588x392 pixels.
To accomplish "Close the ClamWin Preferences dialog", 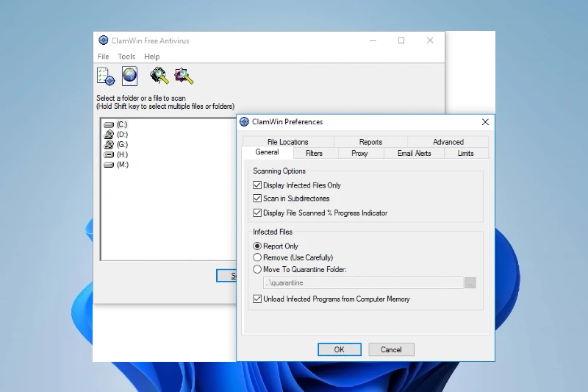I will click(x=485, y=122).
